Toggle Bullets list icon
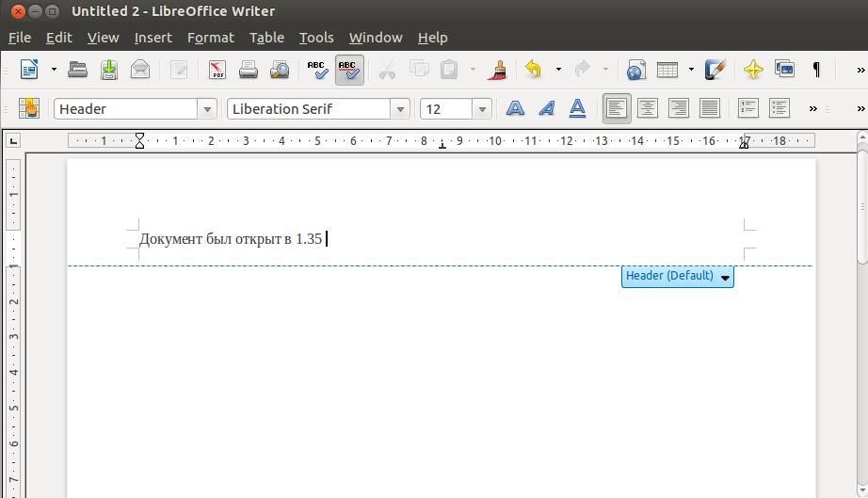Image resolution: width=868 pixels, height=498 pixels. (x=779, y=108)
